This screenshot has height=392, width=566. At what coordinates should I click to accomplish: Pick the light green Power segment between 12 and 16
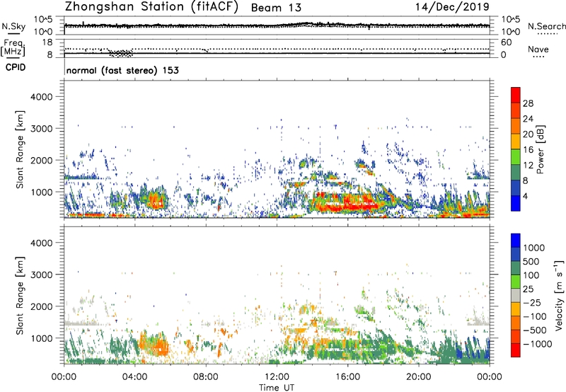[516, 157]
